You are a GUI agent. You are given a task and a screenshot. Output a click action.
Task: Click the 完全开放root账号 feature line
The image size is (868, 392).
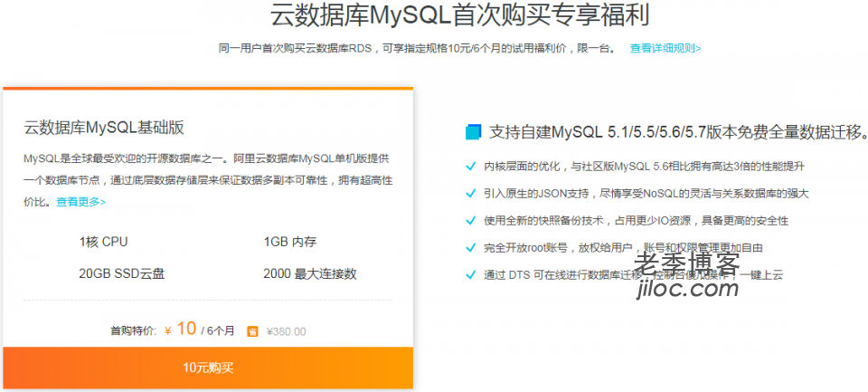tap(623, 247)
